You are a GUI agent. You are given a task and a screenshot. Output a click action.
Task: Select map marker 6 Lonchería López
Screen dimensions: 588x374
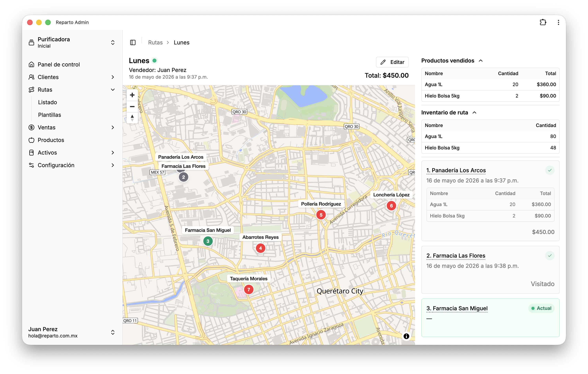391,206
